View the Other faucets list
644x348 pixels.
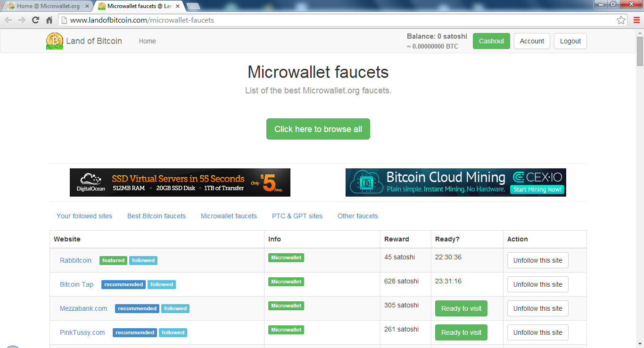point(358,216)
